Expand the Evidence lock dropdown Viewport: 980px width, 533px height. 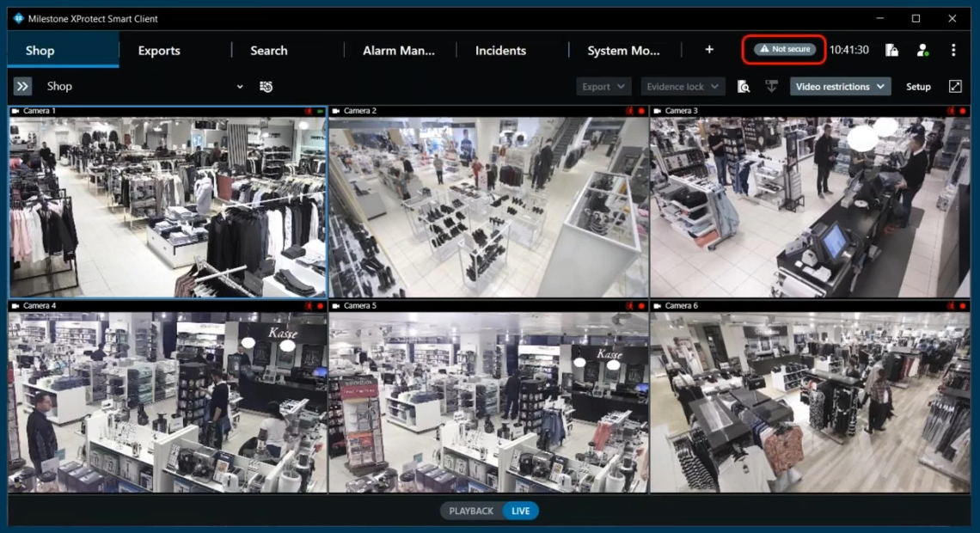(683, 87)
